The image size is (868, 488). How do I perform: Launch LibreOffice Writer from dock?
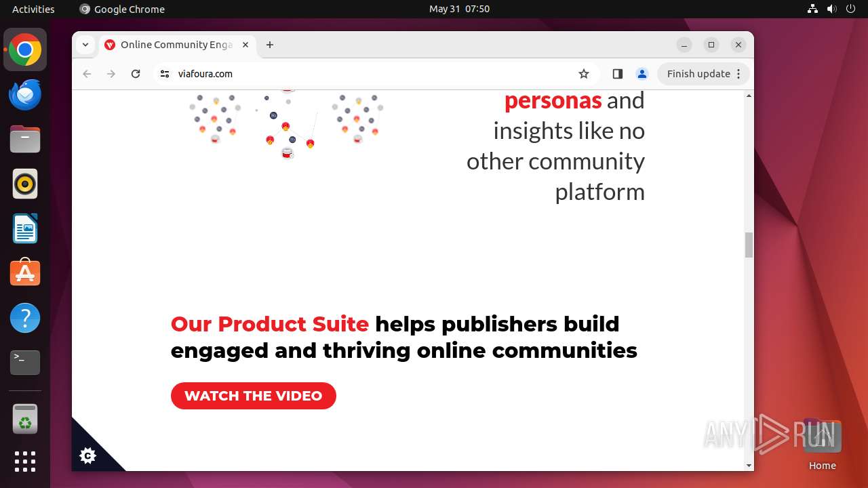[x=25, y=228]
